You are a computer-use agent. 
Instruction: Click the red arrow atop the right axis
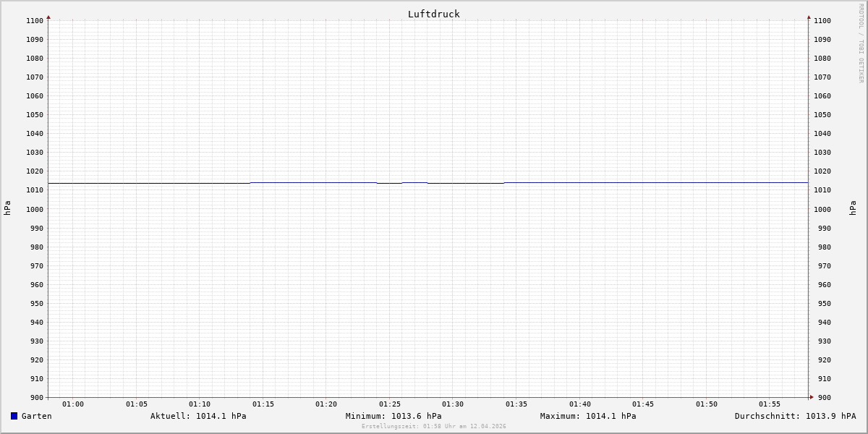pyautogui.click(x=809, y=17)
